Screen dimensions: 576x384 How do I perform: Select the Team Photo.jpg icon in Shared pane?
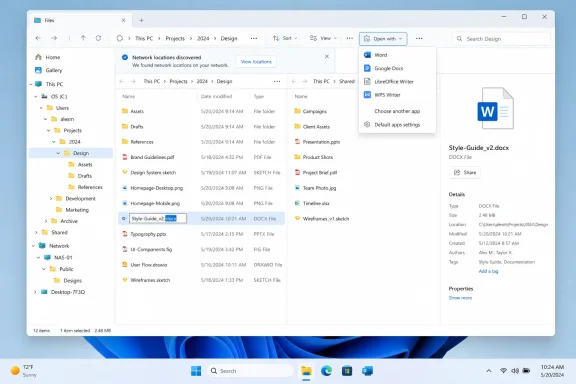pyautogui.click(x=297, y=188)
